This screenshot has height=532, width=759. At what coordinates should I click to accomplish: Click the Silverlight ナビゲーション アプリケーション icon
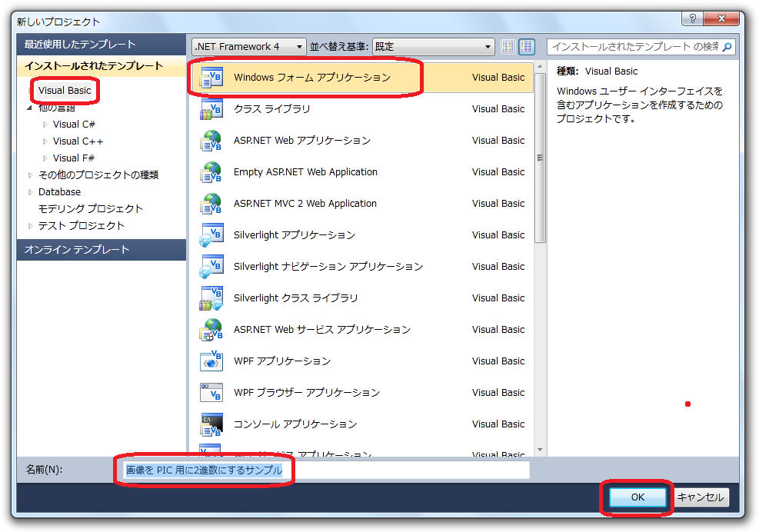211,266
